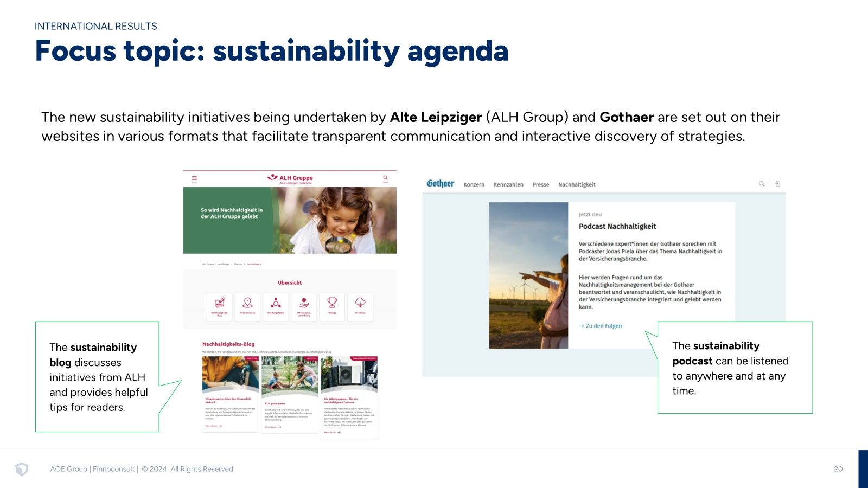Click the Gothaer search icon
The height and width of the screenshot is (488, 868).
coord(762,184)
